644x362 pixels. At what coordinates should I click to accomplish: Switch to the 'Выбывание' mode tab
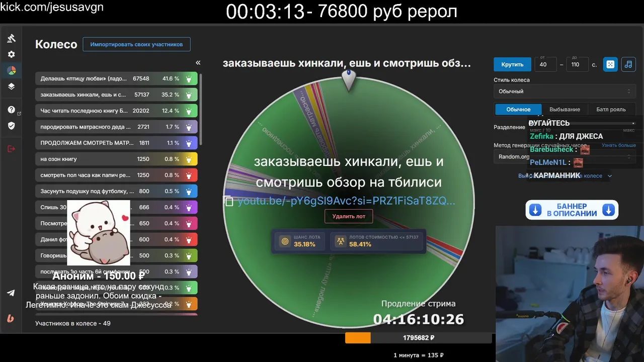coord(565,110)
